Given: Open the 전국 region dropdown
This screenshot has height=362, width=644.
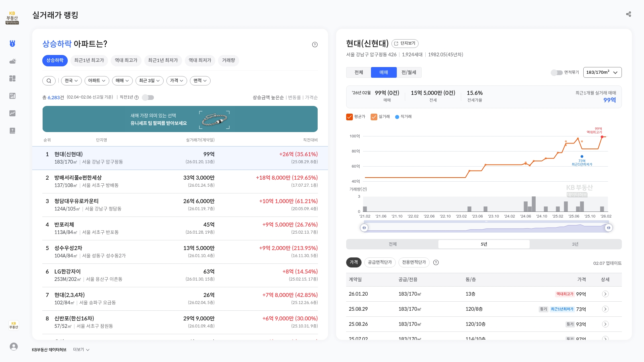Looking at the screenshot, I should (x=71, y=80).
